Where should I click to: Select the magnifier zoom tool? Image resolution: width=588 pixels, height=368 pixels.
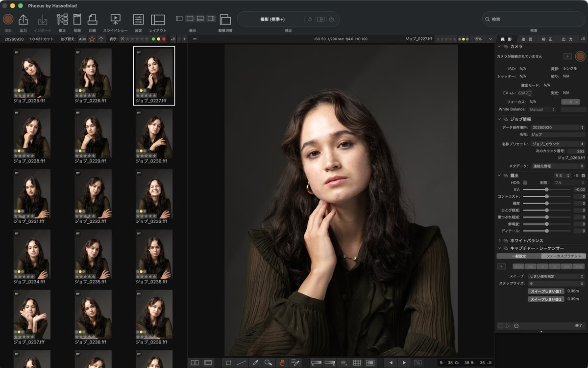tap(268, 363)
